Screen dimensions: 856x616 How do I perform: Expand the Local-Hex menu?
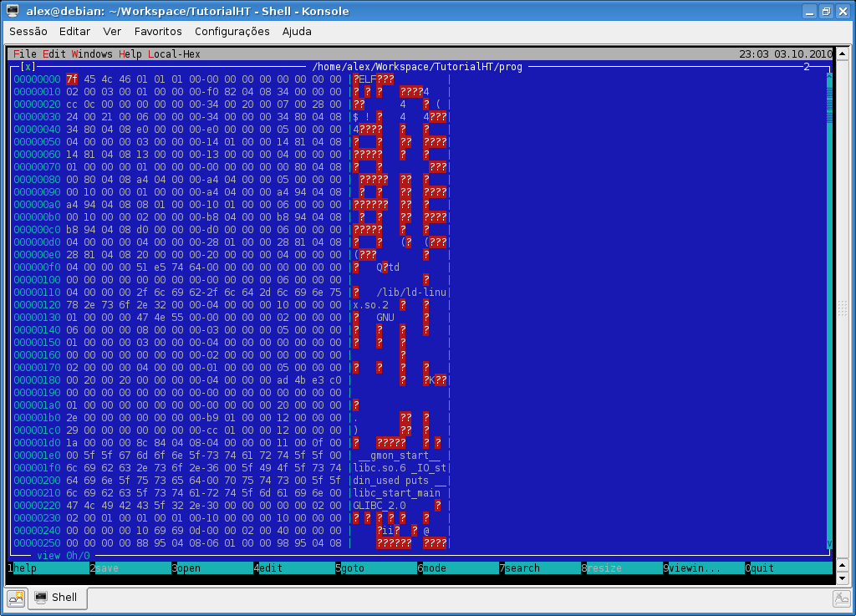point(174,54)
